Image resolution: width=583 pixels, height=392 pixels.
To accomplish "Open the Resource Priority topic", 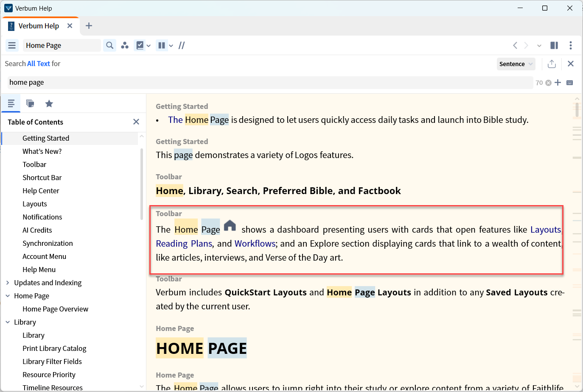I will tap(49, 375).
